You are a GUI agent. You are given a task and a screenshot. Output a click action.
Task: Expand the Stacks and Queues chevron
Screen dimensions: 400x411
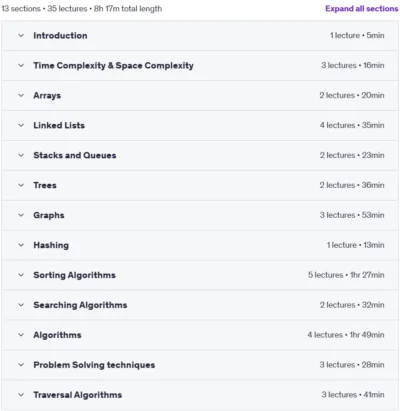21,155
